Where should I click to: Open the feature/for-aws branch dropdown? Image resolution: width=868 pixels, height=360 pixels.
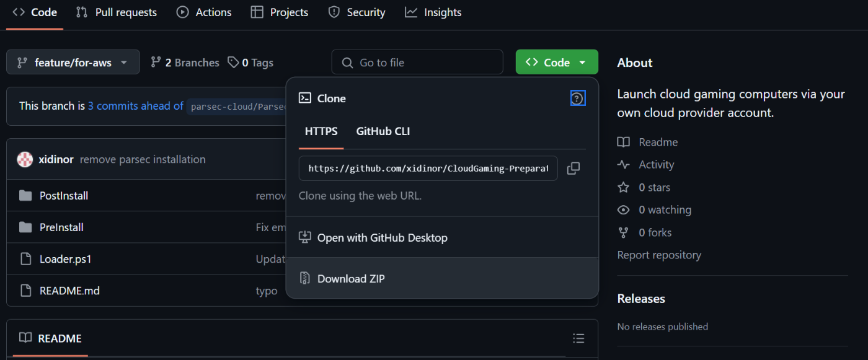tap(73, 63)
